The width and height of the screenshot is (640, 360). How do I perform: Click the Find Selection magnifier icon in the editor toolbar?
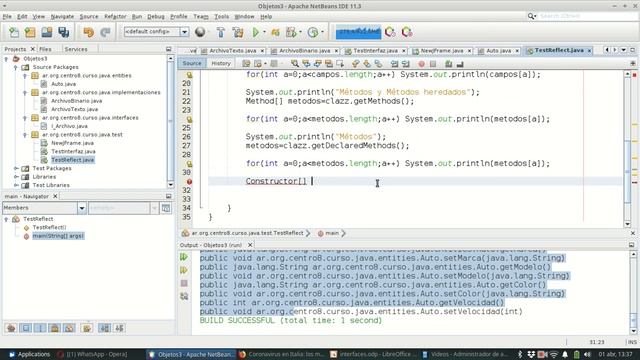tap(295, 64)
